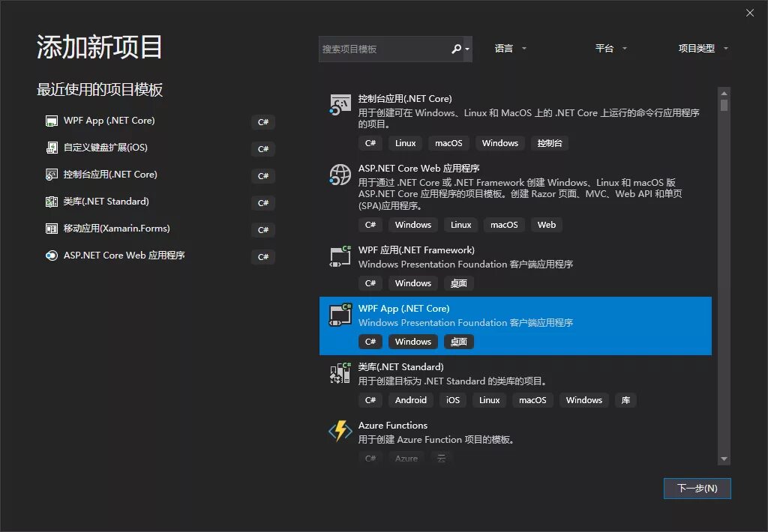The image size is (768, 532).
Task: Click C# tag under Azure Functions
Action: coord(370,459)
